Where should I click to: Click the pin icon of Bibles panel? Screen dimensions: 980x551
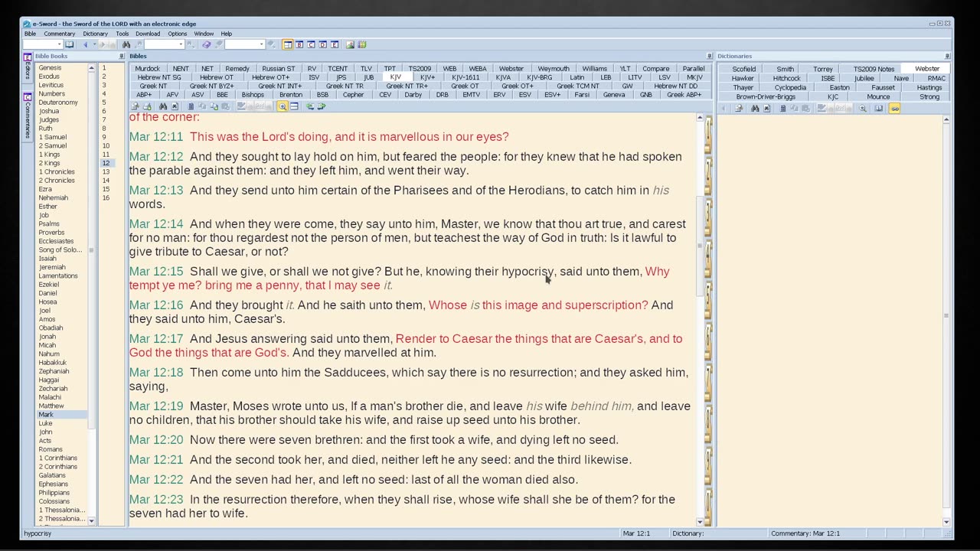click(709, 57)
